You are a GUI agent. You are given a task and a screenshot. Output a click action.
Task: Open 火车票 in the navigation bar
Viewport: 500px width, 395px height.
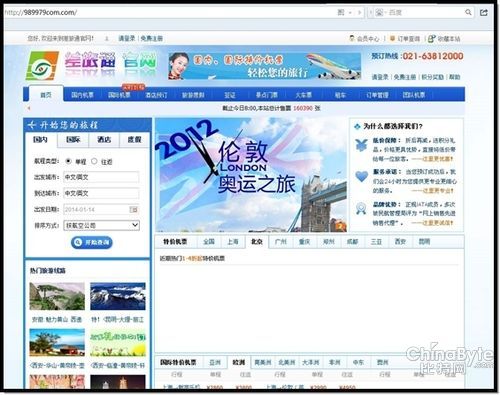click(x=303, y=95)
